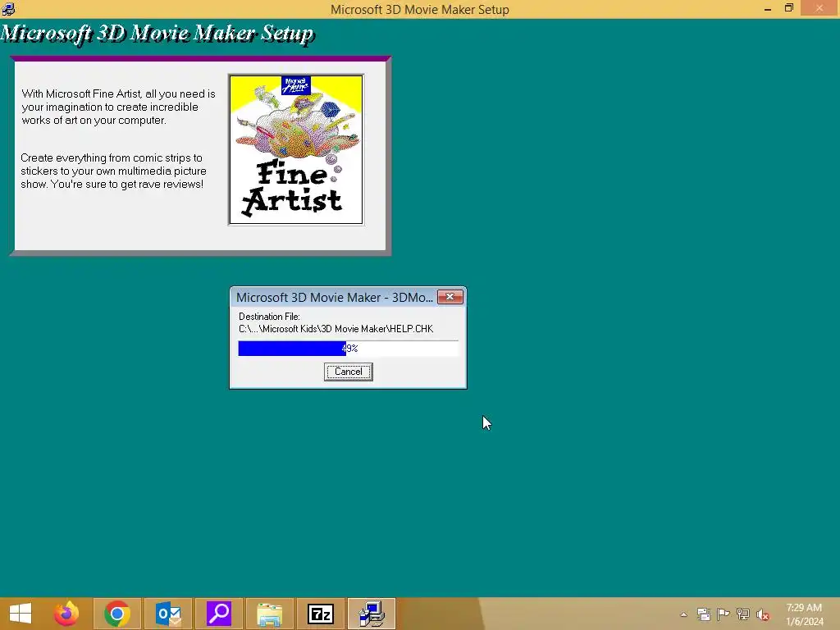The image size is (840, 630).
Task: Open the Action Center flag icon
Action: 724,614
